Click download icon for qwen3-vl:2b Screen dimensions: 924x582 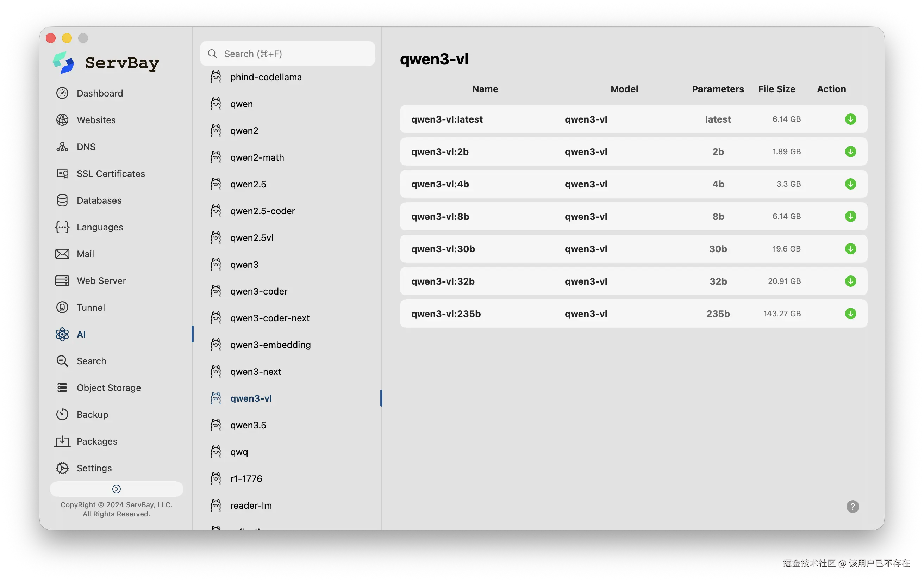(850, 151)
